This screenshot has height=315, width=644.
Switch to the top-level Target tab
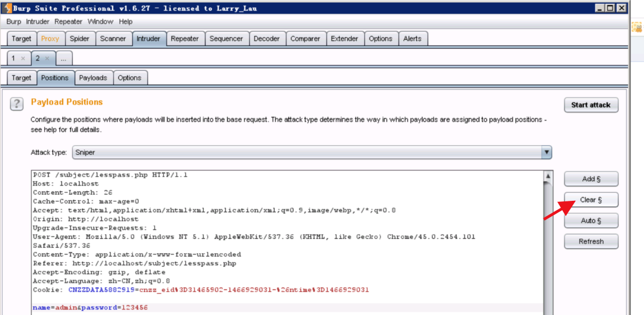point(22,39)
